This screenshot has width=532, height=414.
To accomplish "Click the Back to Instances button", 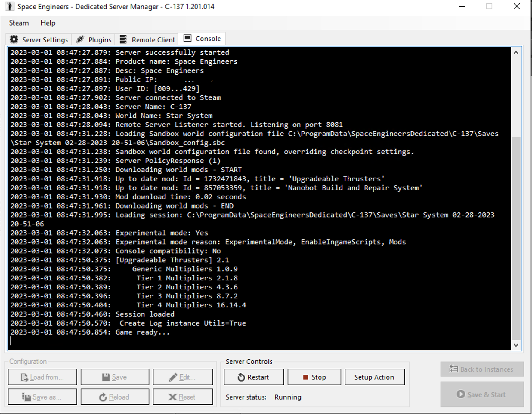I will [x=482, y=369].
